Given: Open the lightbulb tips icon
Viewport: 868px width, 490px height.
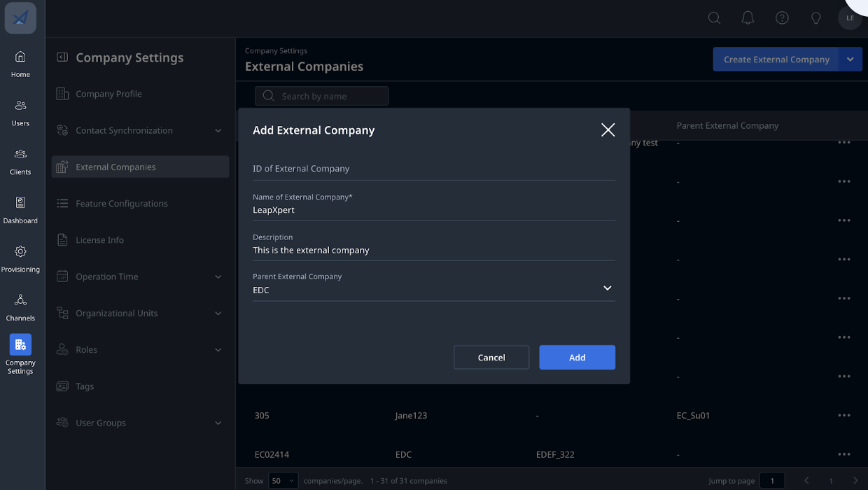Looking at the screenshot, I should coord(815,18).
